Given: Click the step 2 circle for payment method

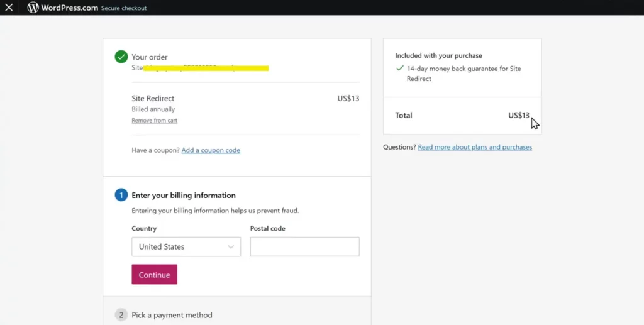Looking at the screenshot, I should pos(121,315).
